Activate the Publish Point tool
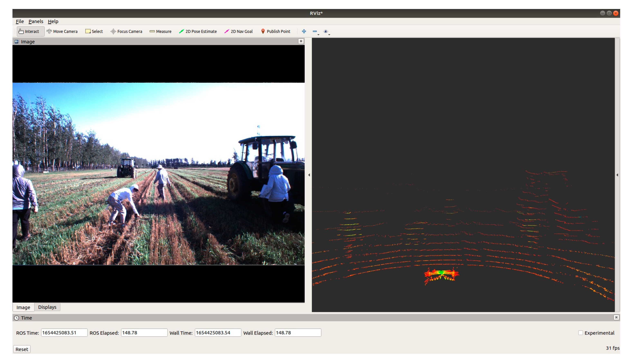Screen dimensions: 631x364 pyautogui.click(x=276, y=31)
